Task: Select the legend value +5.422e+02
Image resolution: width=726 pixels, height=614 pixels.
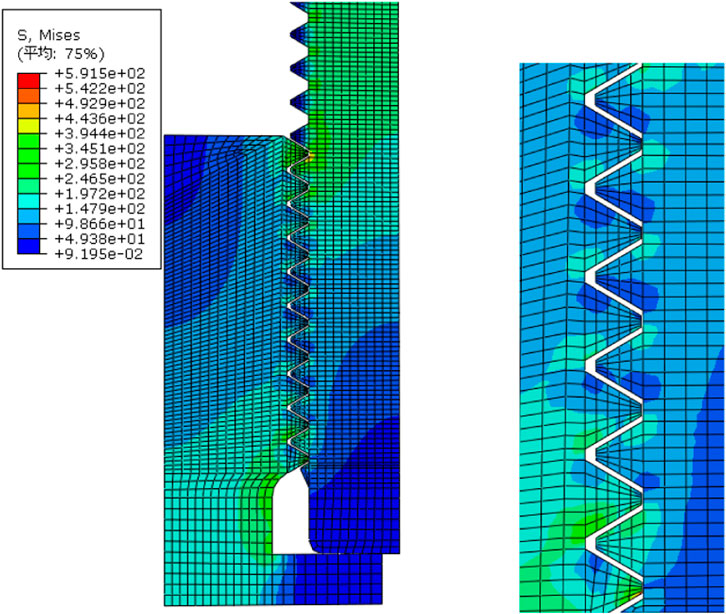Action: [100, 88]
